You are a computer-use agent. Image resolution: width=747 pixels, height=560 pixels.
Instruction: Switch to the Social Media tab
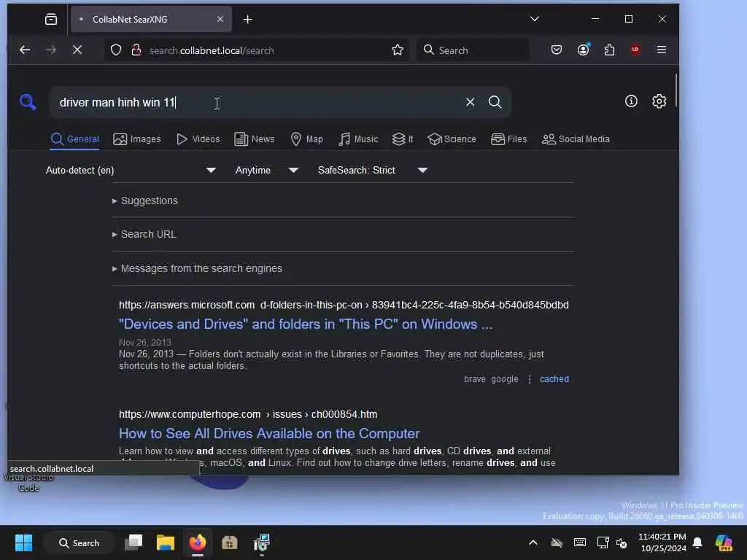(576, 139)
